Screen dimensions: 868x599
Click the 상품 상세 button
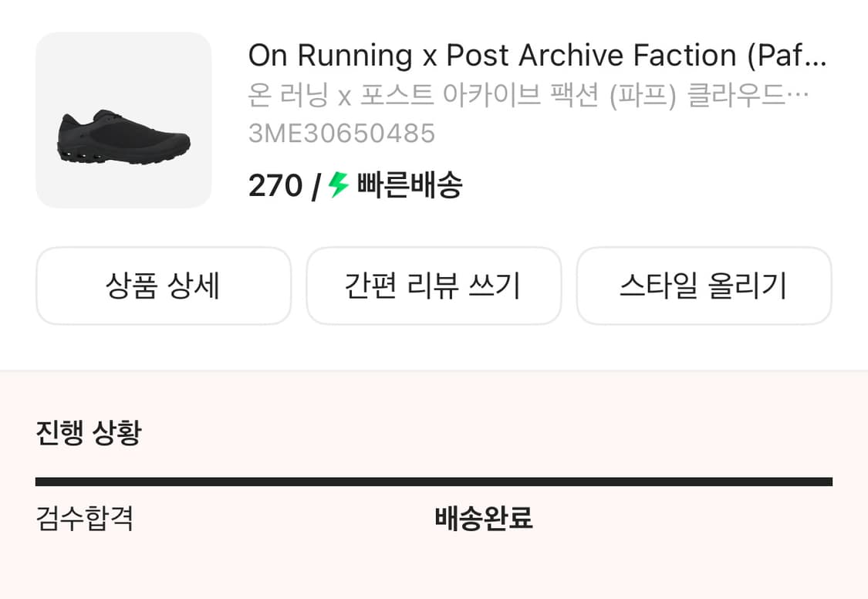[x=164, y=286]
